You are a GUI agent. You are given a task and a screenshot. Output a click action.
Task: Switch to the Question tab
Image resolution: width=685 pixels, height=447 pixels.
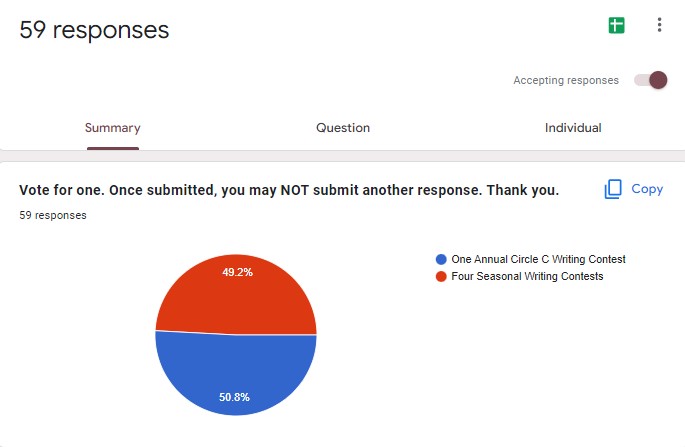(x=343, y=128)
